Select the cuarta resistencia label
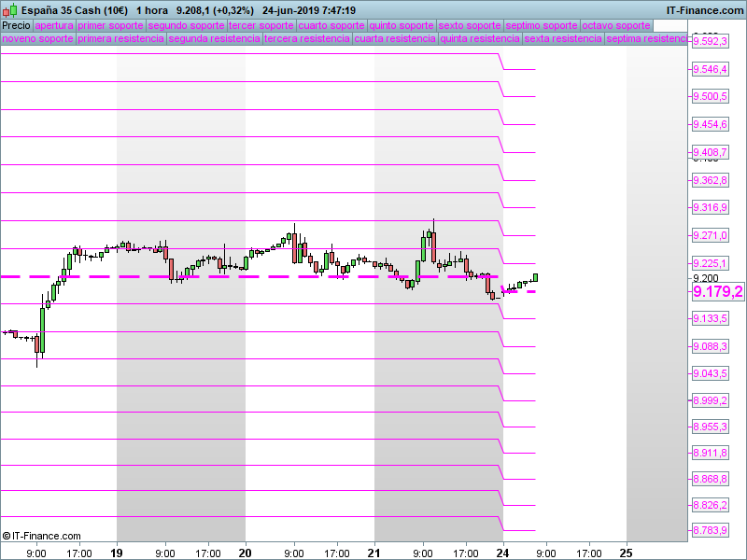This screenshot has width=747, height=560. (x=395, y=38)
